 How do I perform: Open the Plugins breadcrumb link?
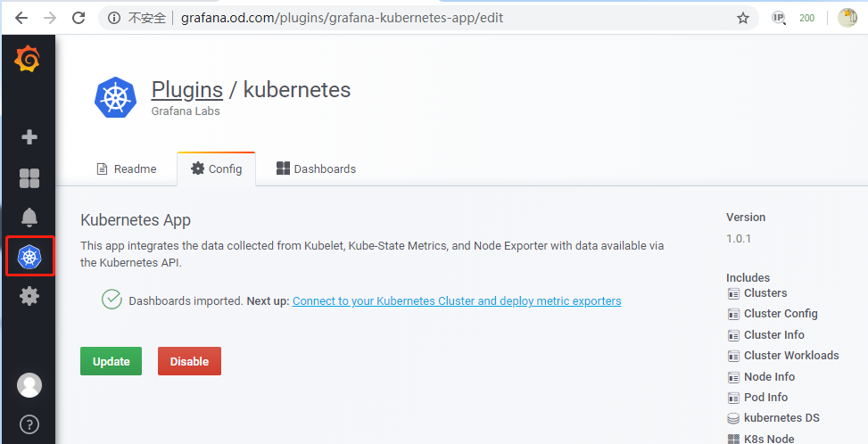(187, 89)
